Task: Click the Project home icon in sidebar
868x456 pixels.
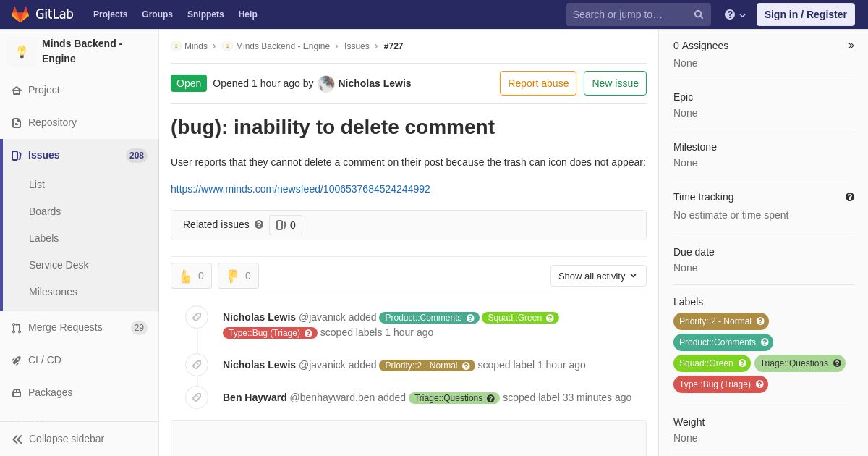Action: (17, 90)
